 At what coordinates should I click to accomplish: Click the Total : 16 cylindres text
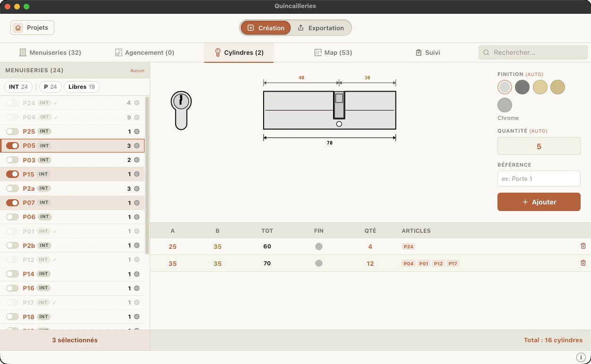click(553, 340)
